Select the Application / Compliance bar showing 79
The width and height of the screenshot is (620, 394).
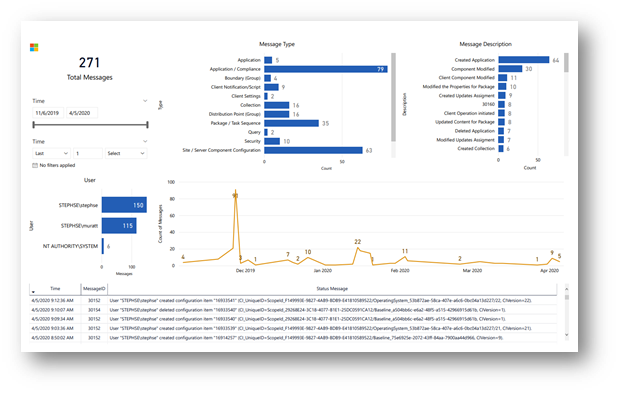pos(326,69)
